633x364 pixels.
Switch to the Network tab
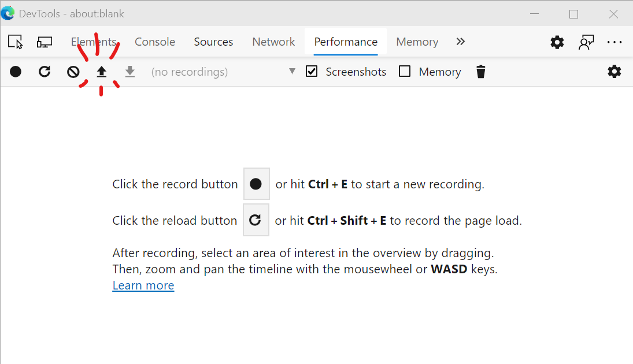[x=273, y=42]
